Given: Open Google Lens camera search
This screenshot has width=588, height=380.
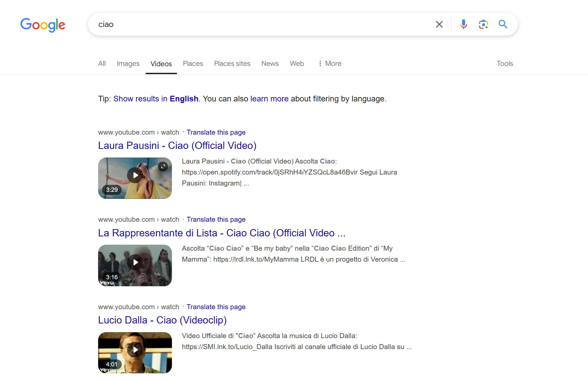Looking at the screenshot, I should (483, 24).
